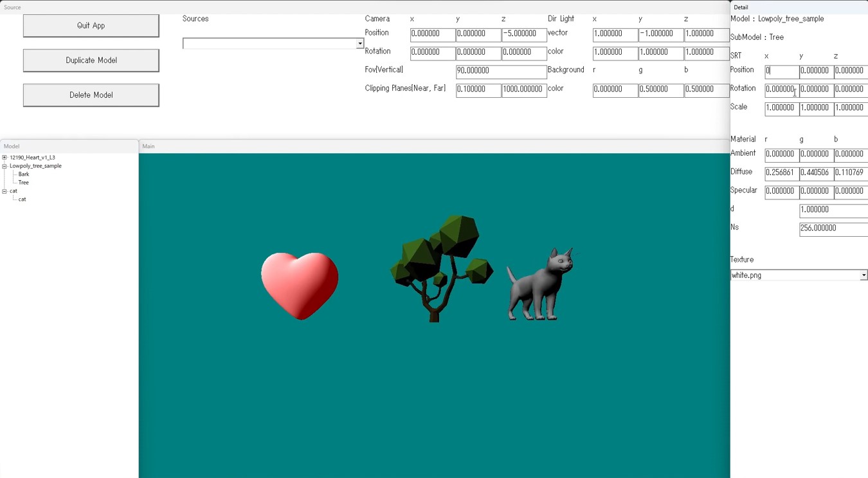
Task: Edit Diffuse r field 0.256861
Action: tap(782, 174)
